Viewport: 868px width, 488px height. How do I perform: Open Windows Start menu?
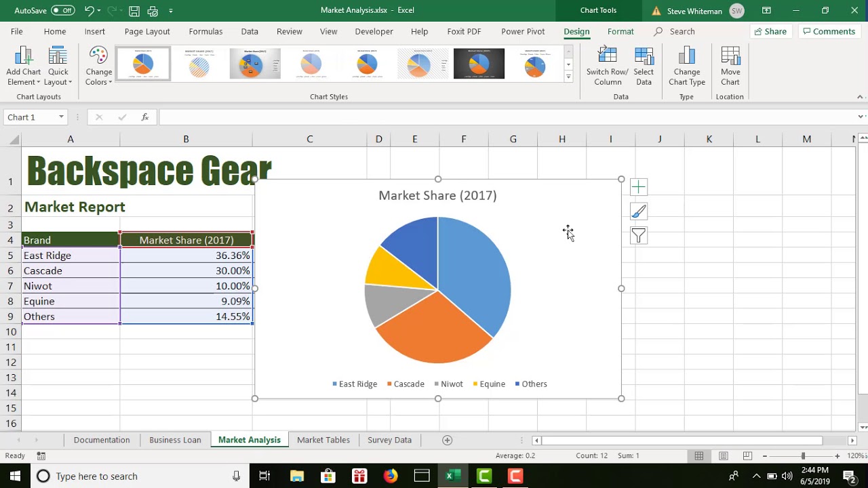(15, 476)
